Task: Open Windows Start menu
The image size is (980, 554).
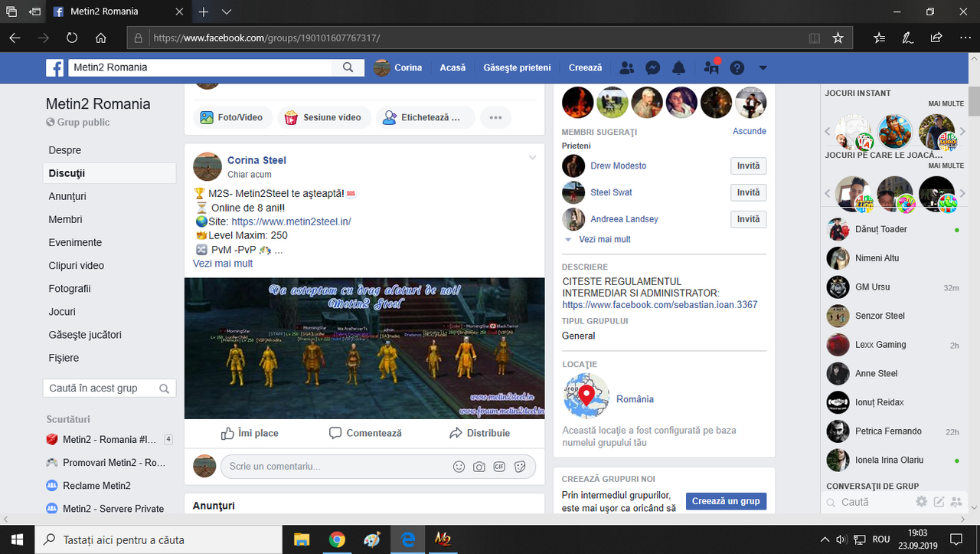Action: [18, 539]
